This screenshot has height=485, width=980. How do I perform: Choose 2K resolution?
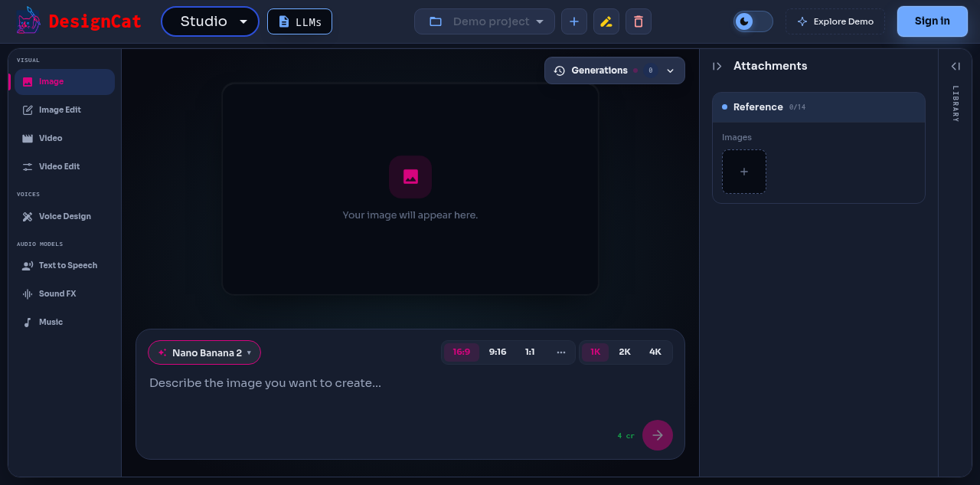point(625,352)
